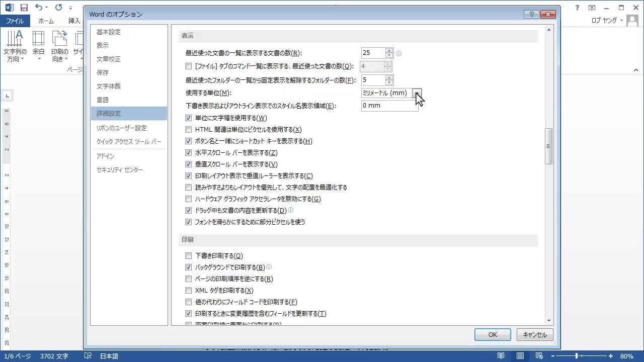Click the options dialog vertical scrollbar thumb
Image resolution: width=644 pixels, height=362 pixels.
548,146
